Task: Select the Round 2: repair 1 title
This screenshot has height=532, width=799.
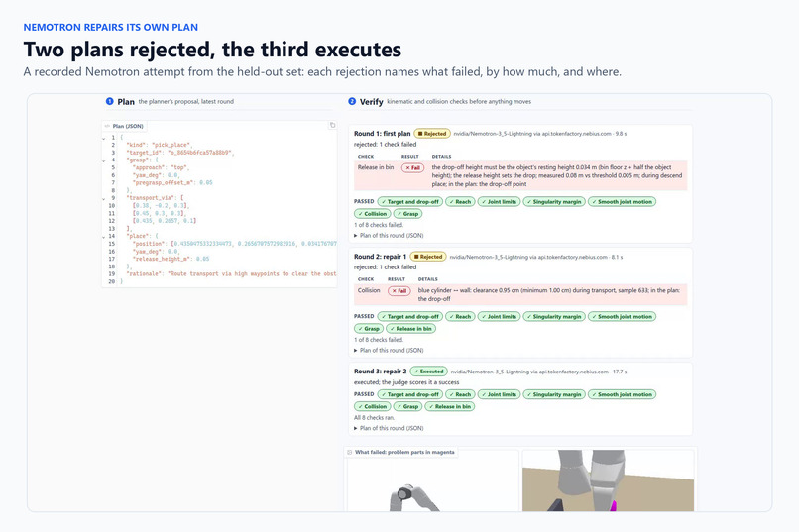Action: click(380, 257)
